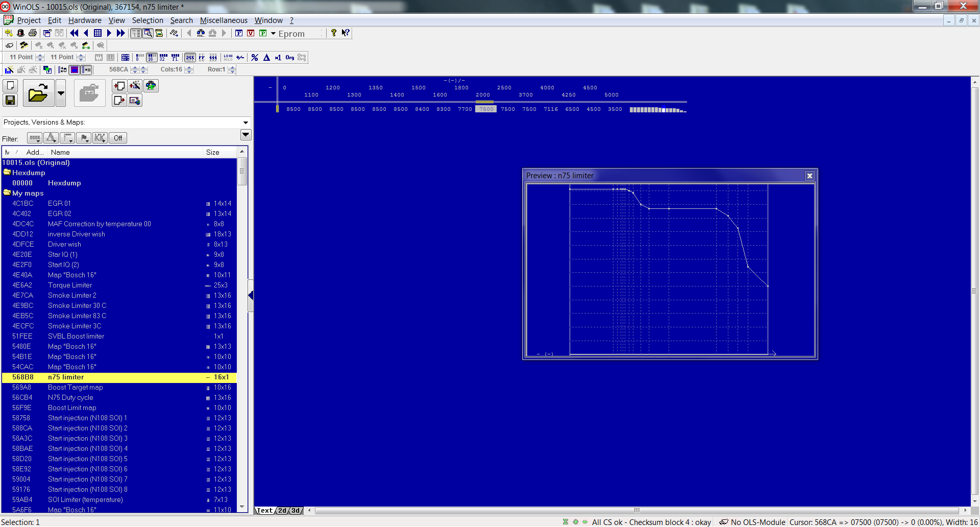Switch to the 2d tab
The height and width of the screenshot is (527, 980).
[282, 511]
